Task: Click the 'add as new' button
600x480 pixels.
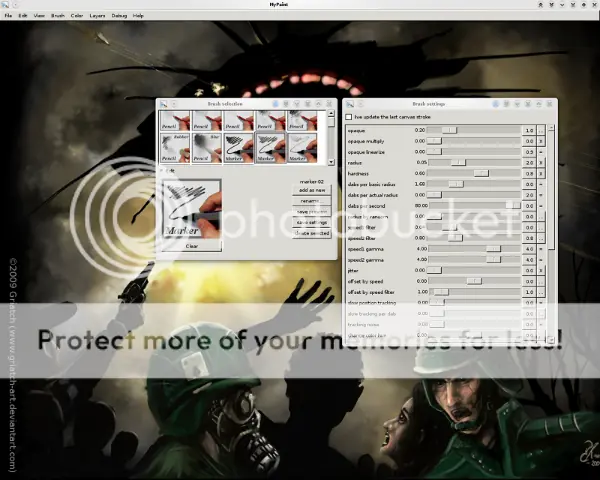Action: click(311, 190)
